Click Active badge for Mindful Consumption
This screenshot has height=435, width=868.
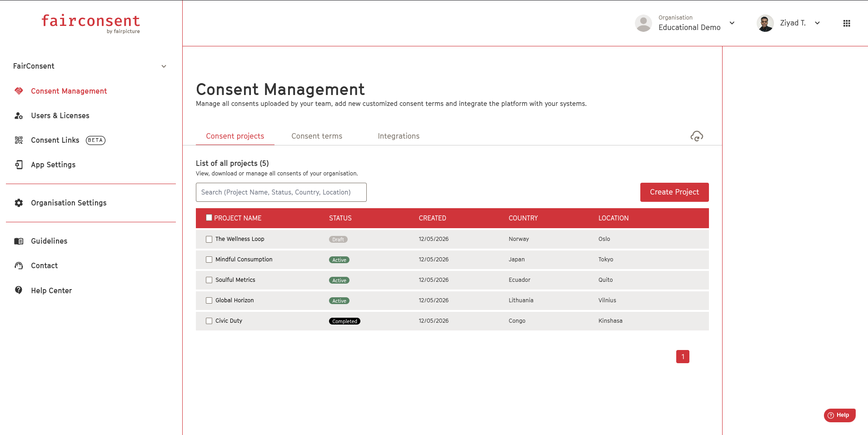coord(339,260)
